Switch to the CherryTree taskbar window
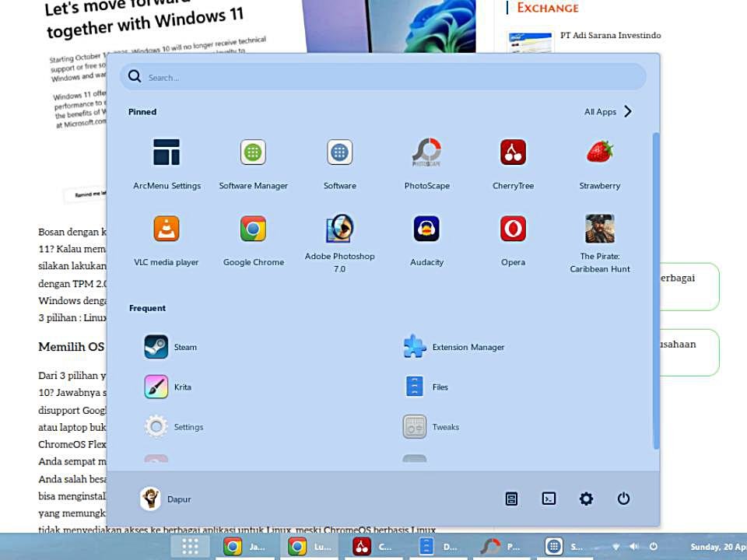This screenshot has width=747, height=560. click(373, 547)
